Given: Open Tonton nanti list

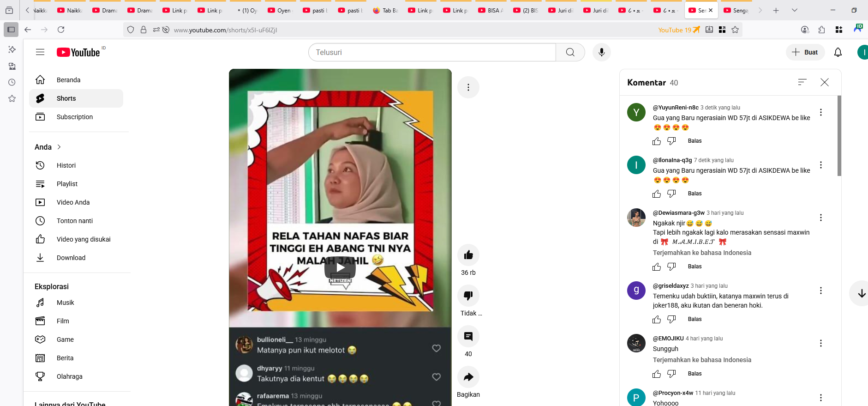Looking at the screenshot, I should point(76,221).
